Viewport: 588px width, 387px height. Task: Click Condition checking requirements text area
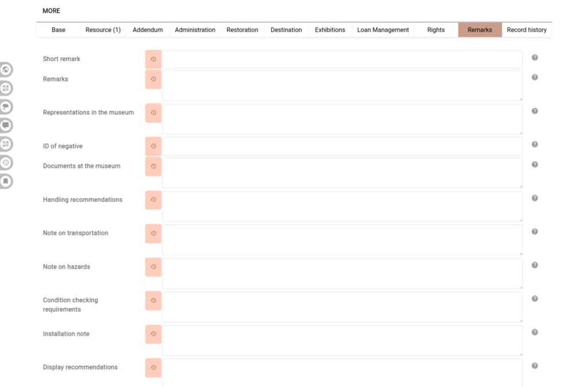pyautogui.click(x=342, y=307)
